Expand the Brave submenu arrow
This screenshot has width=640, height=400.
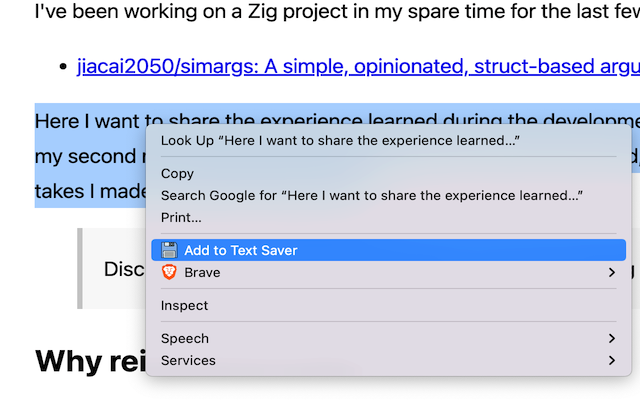[612, 272]
